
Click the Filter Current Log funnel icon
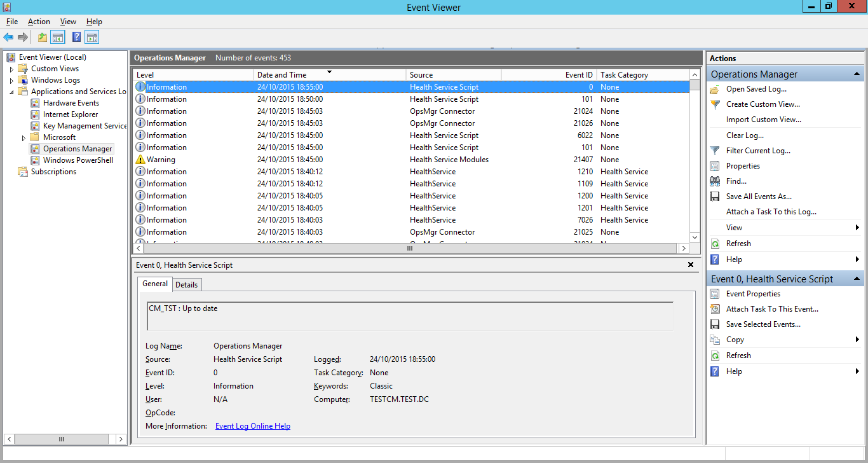coord(715,151)
